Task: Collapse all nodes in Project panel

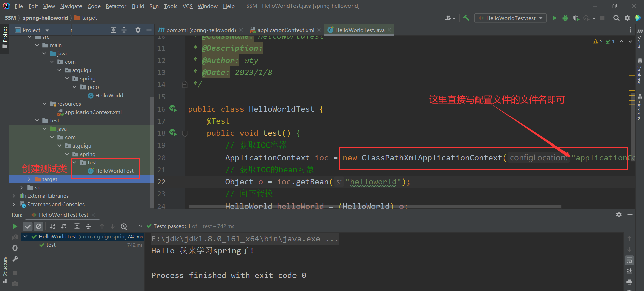Action: (124, 30)
